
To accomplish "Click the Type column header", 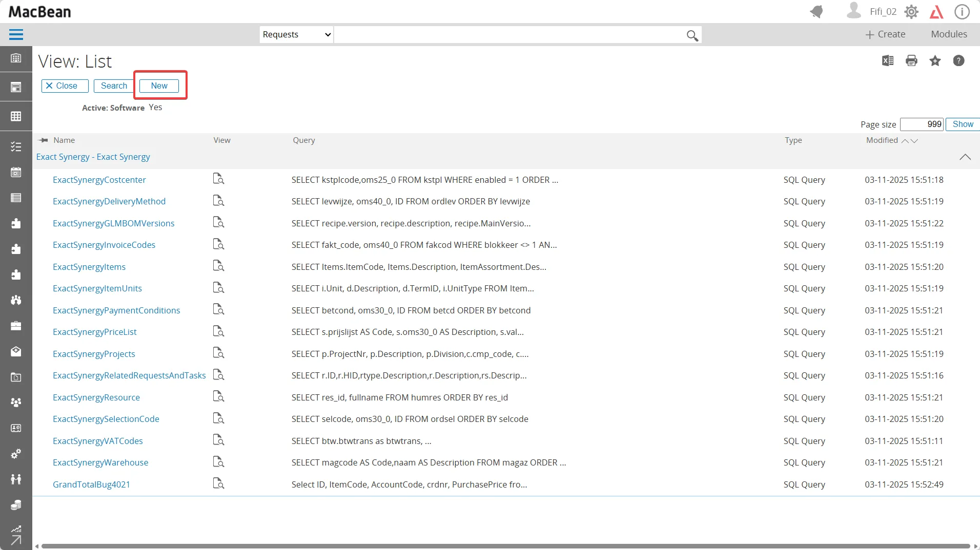I will (793, 140).
